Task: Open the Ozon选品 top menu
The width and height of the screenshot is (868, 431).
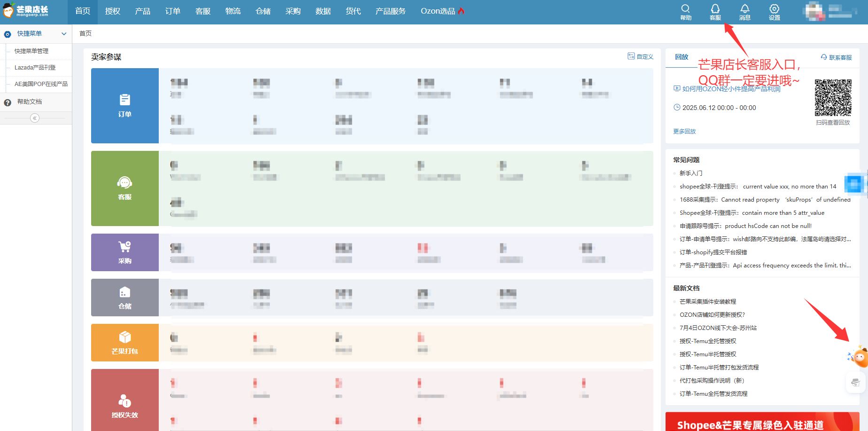Action: point(442,11)
